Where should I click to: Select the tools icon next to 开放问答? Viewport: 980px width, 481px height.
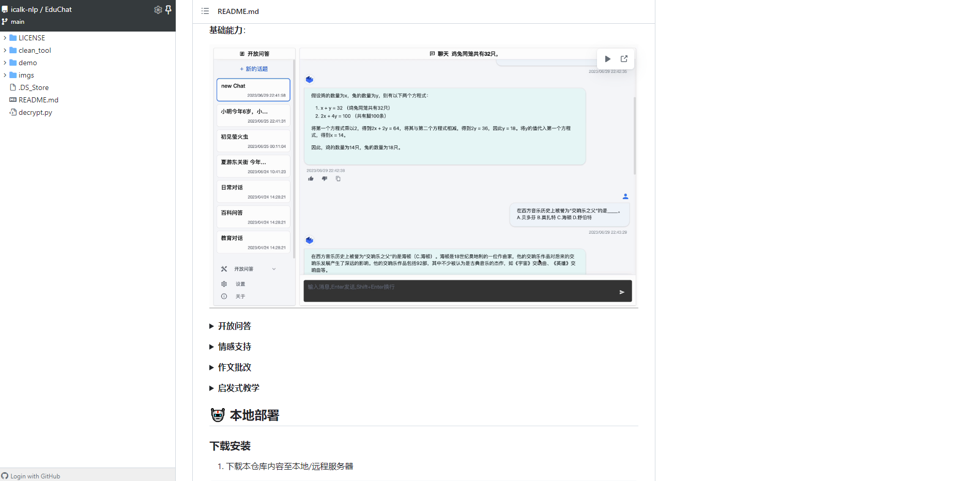224,268
